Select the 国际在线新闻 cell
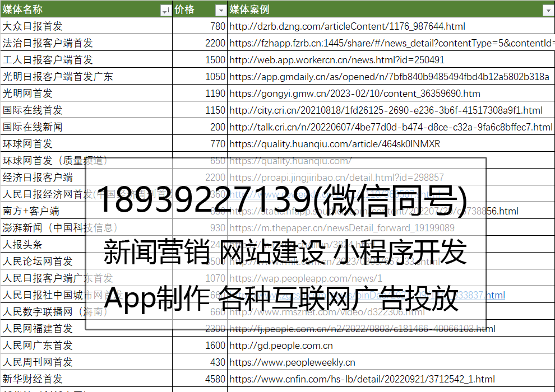Image resolution: width=555 pixels, height=392 pixels. (x=86, y=127)
